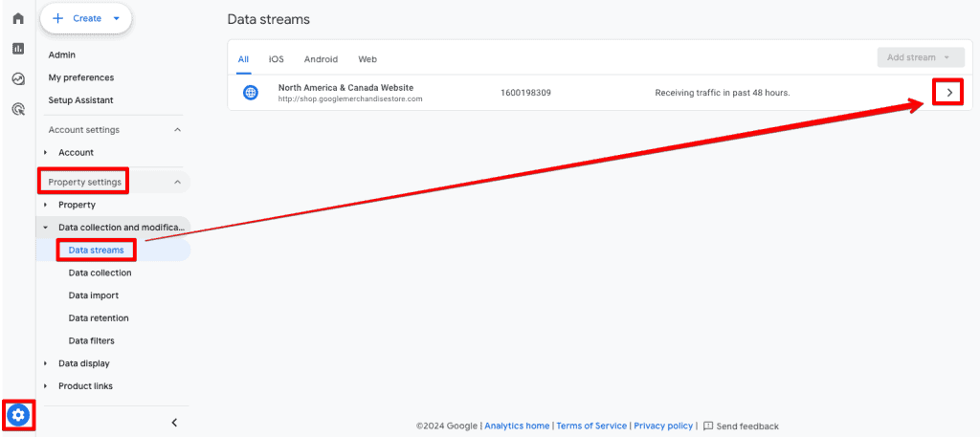This screenshot has height=437, width=980.
Task: Open the Add stream dropdown
Action: tap(921, 57)
